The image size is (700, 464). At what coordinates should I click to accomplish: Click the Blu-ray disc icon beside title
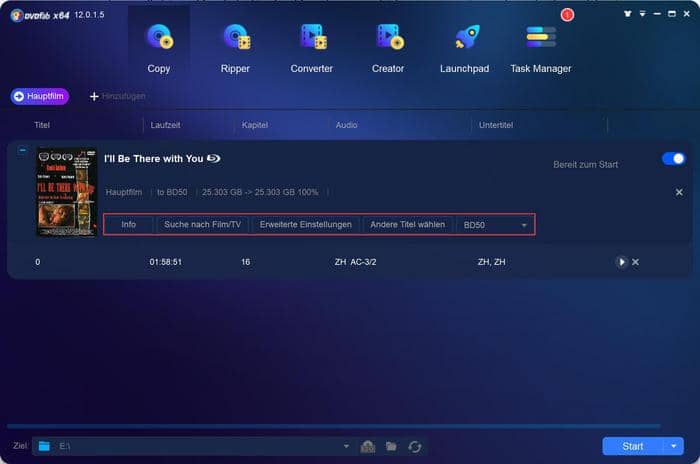pyautogui.click(x=213, y=158)
